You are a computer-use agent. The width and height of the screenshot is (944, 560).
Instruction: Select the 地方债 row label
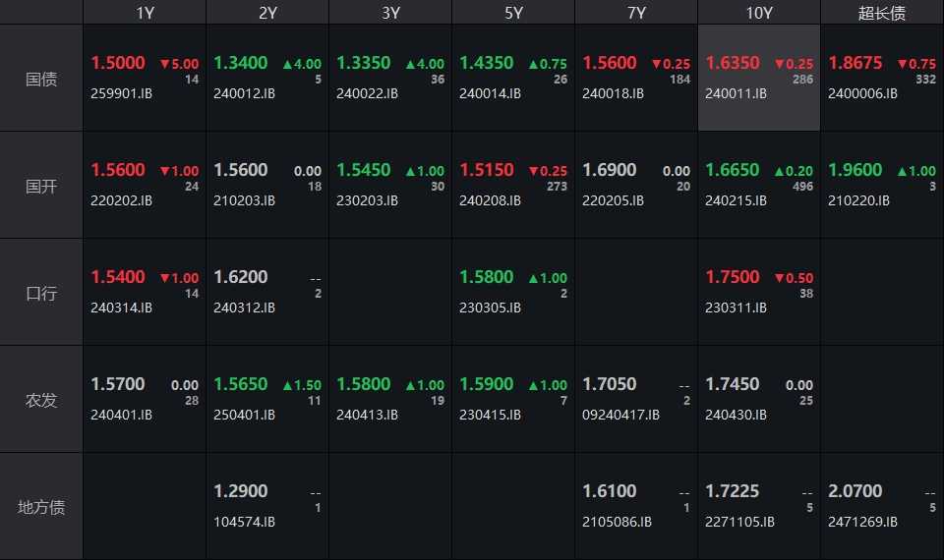(x=41, y=507)
